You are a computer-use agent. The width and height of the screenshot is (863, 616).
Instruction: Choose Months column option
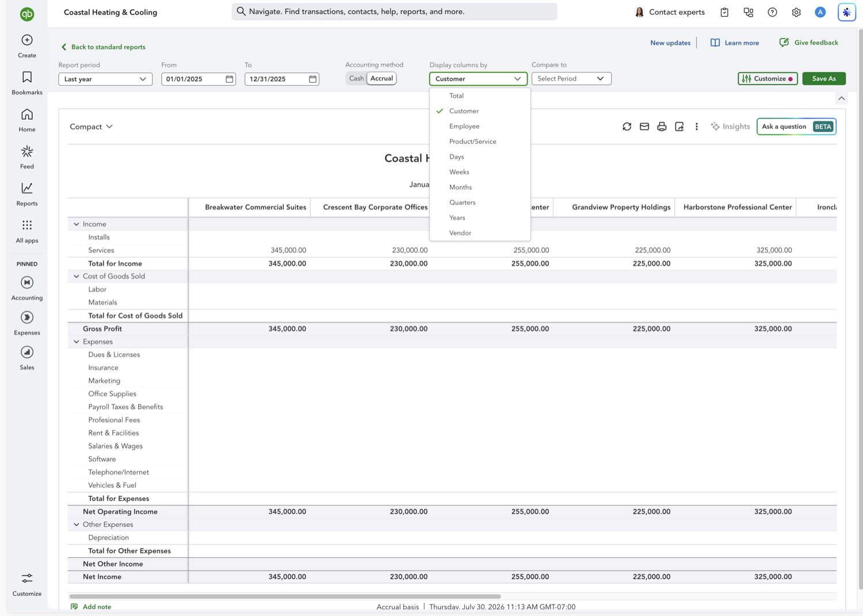[x=480, y=187]
